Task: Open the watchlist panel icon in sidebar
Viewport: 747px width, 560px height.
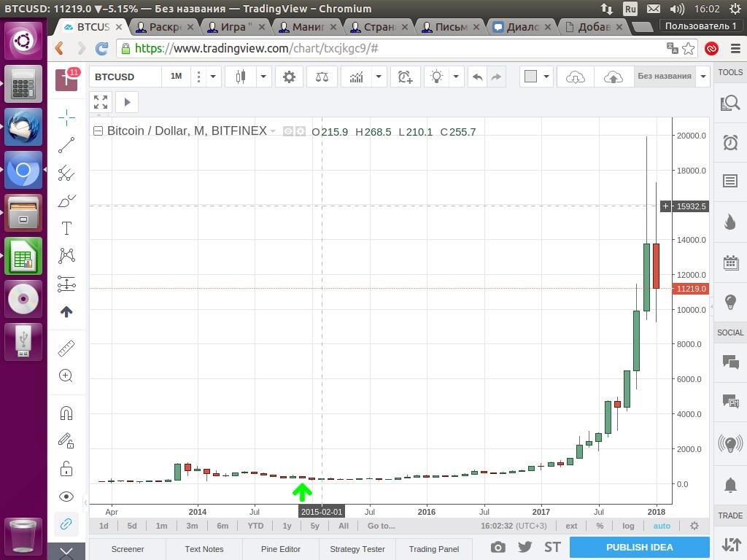Action: click(729, 181)
